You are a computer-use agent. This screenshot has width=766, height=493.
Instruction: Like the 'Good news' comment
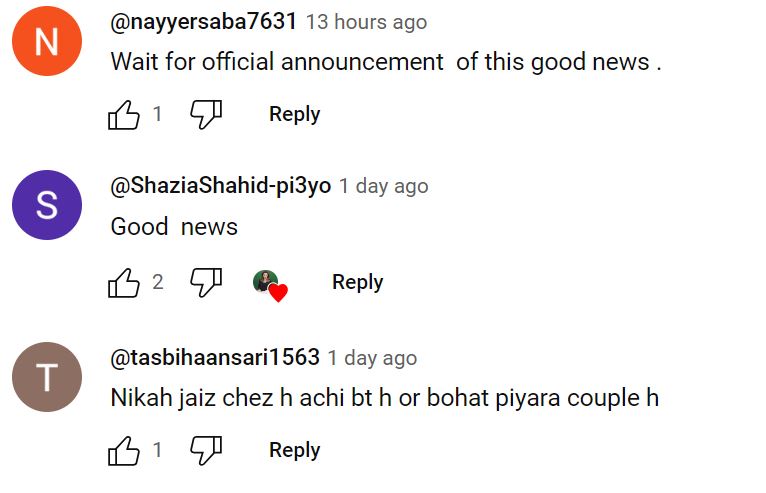click(x=124, y=282)
